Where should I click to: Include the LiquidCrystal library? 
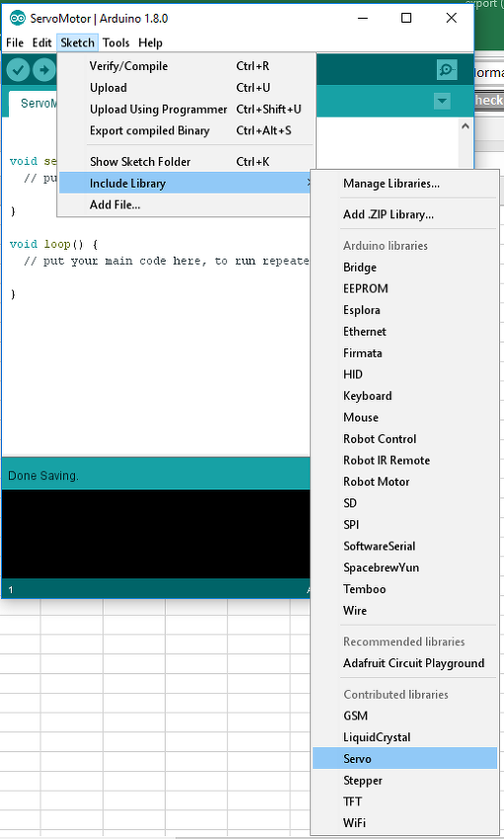pyautogui.click(x=404, y=736)
